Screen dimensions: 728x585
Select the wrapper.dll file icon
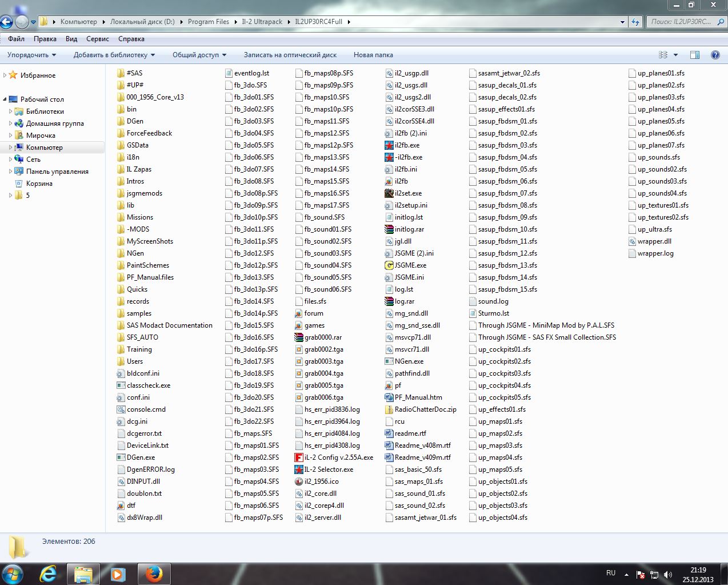pos(632,241)
